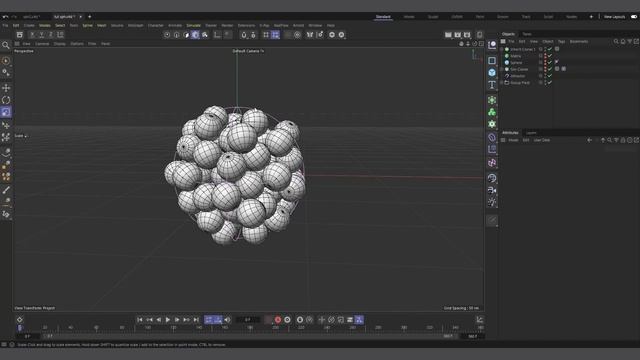The width and height of the screenshot is (640, 360).
Task: Toggle the New Layouts switch
Action: pos(634,17)
